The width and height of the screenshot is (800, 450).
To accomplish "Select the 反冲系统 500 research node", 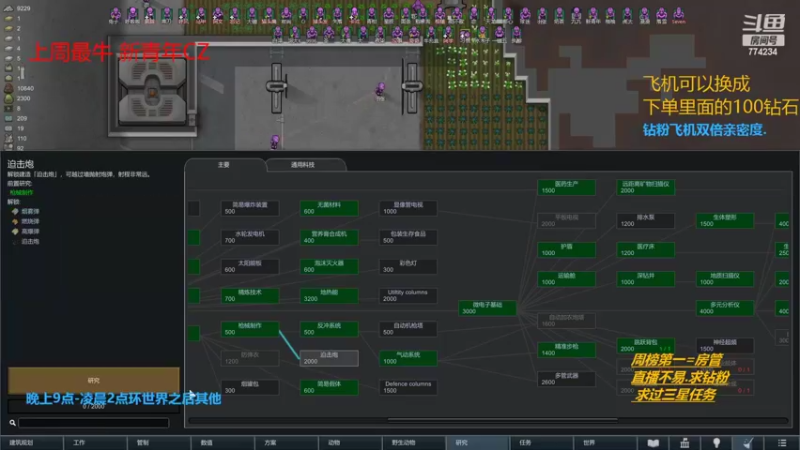I will tap(329, 329).
